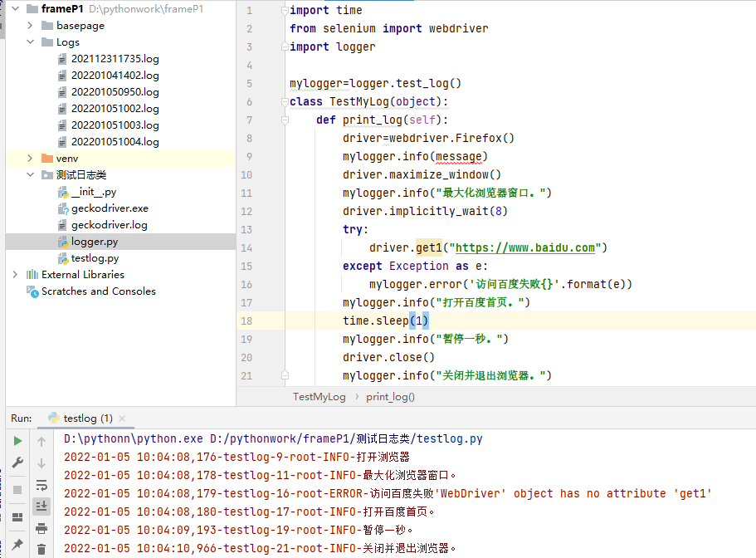Image resolution: width=756 pixels, height=558 pixels.
Task: Click the console line 关闭并退出浏览器
Action: 260,548
